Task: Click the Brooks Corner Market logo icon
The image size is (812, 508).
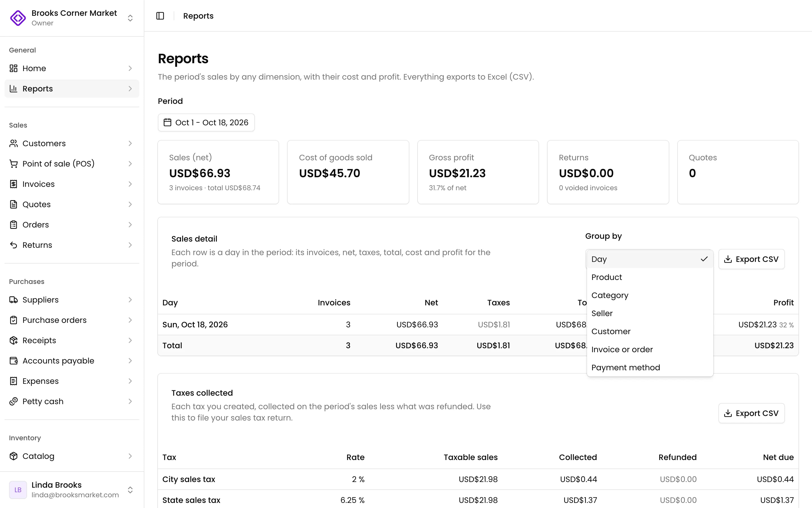Action: pos(18,18)
